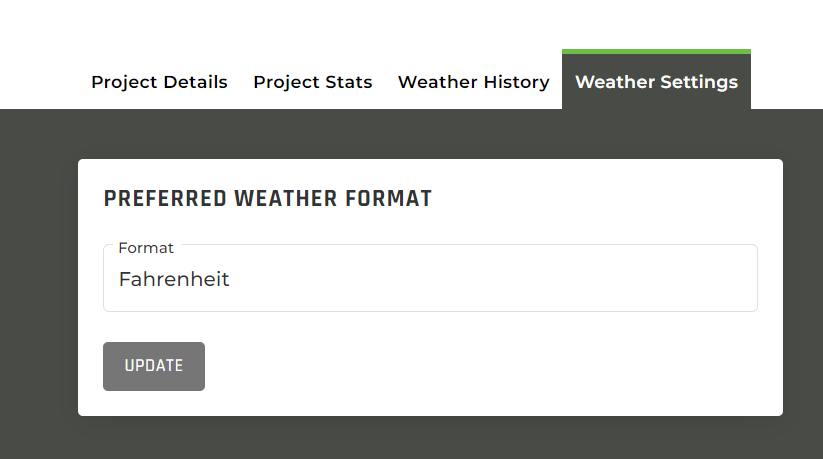Expand the Format dropdown field
823x459 pixels.
pyautogui.click(x=430, y=278)
